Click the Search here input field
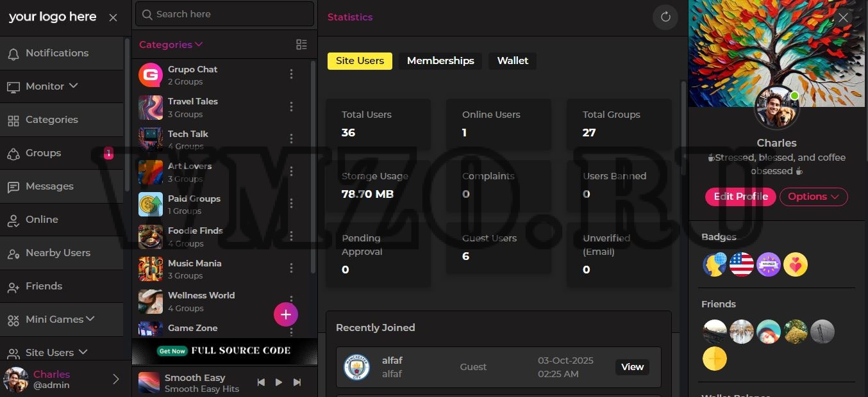The width and height of the screenshot is (868, 397). [223, 14]
